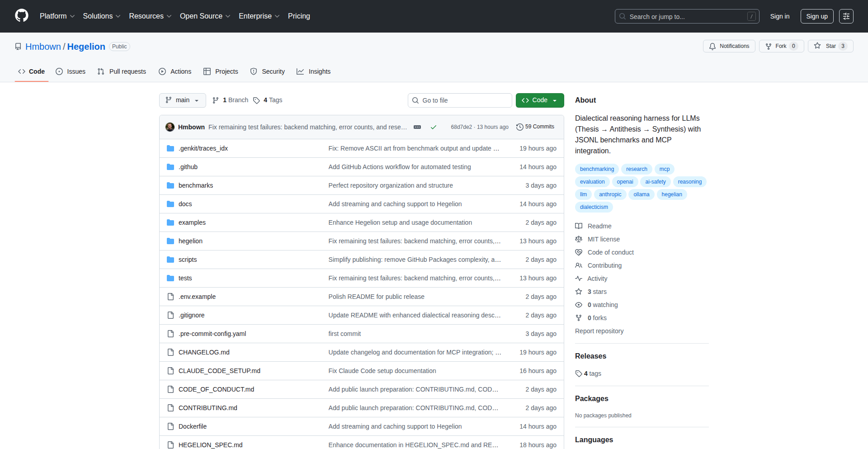Screen dimensions: 868x449
Task: Open the 59 Commits history
Action: tap(535, 127)
